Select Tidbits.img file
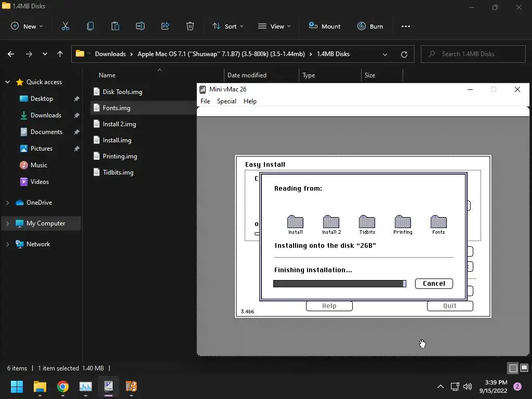The image size is (532, 399). [x=118, y=172]
